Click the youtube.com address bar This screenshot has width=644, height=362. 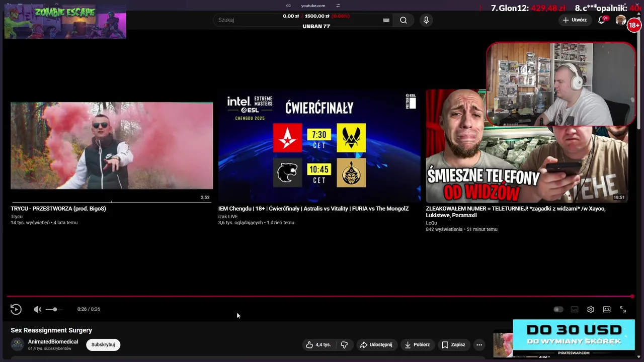tap(313, 6)
